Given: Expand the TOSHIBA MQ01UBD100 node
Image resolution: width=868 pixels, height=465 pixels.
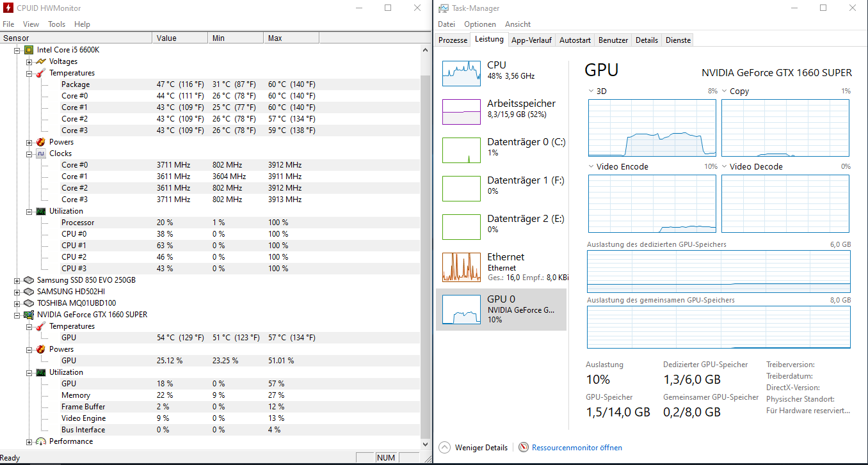Looking at the screenshot, I should [x=17, y=303].
